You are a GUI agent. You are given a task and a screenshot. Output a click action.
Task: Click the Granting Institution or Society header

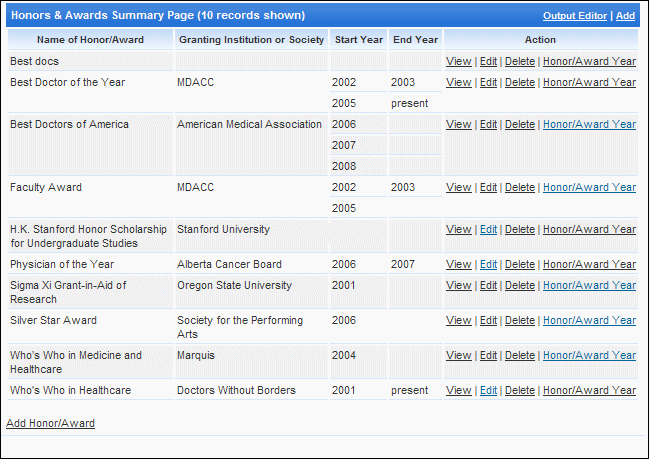coord(251,40)
